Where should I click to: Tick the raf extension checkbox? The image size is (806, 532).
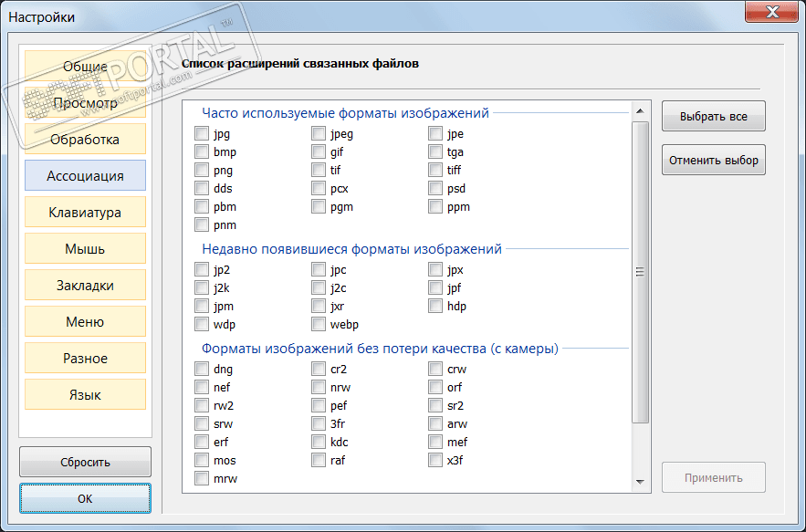click(x=319, y=460)
